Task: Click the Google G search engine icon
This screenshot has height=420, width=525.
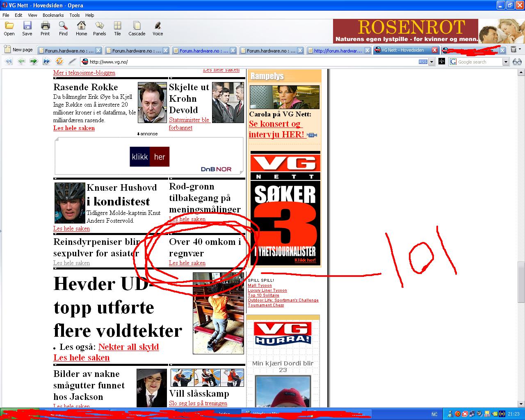Action: coord(453,62)
